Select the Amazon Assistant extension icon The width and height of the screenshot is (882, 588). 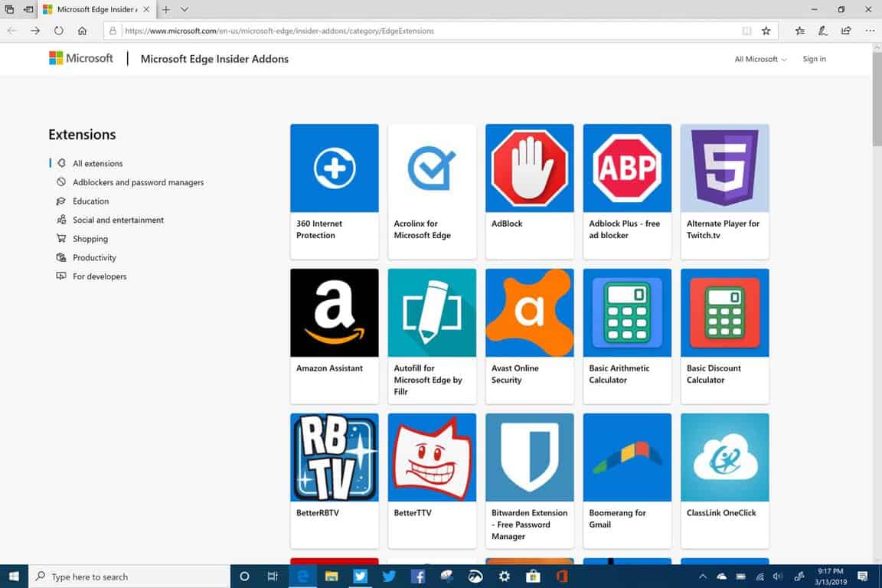[334, 312]
